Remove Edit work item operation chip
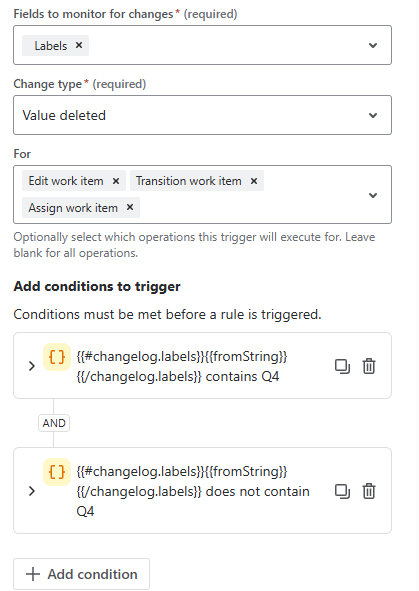This screenshot has height=591, width=419. click(x=116, y=181)
